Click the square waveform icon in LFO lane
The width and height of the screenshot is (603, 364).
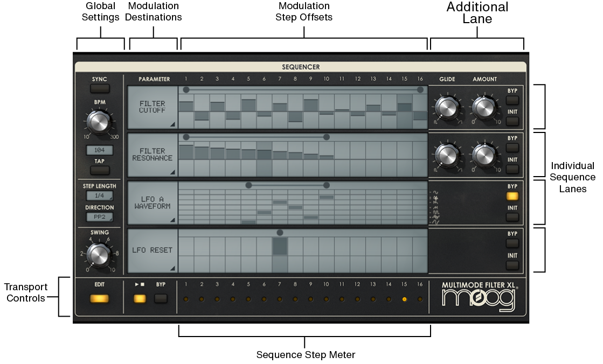pos(436,212)
